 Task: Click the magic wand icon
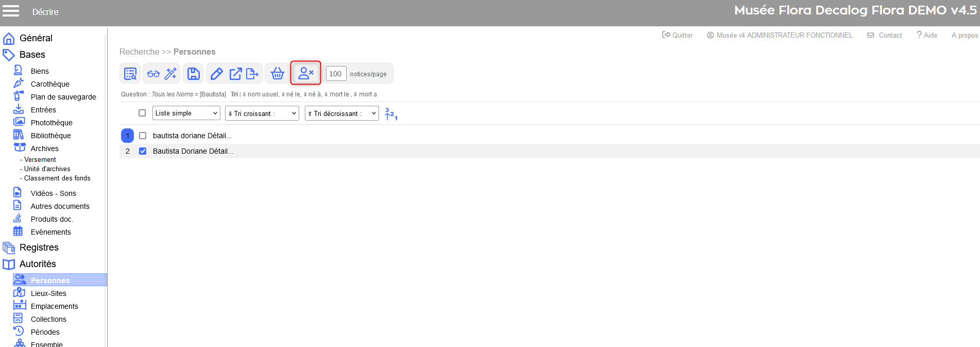tap(170, 74)
